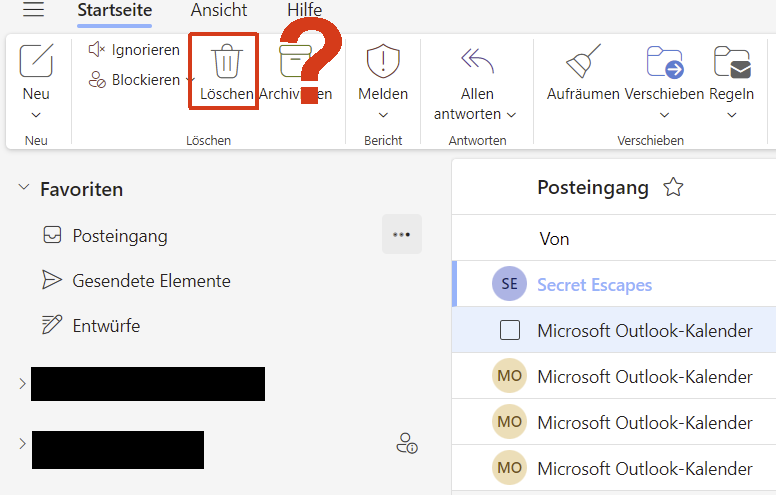Open the Entwürfe folder

pyautogui.click(x=91, y=326)
